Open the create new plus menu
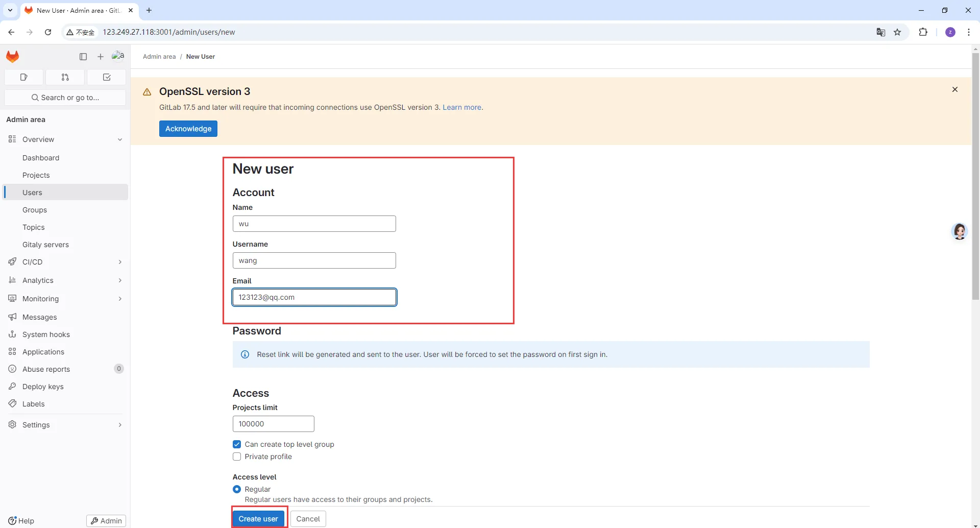The height and width of the screenshot is (528, 980). 101,57
